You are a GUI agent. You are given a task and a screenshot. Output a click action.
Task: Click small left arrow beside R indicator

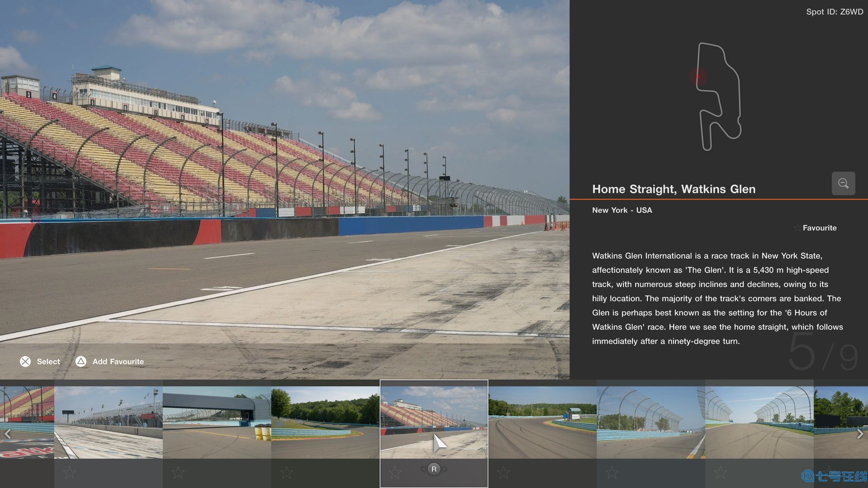pyautogui.click(x=423, y=469)
